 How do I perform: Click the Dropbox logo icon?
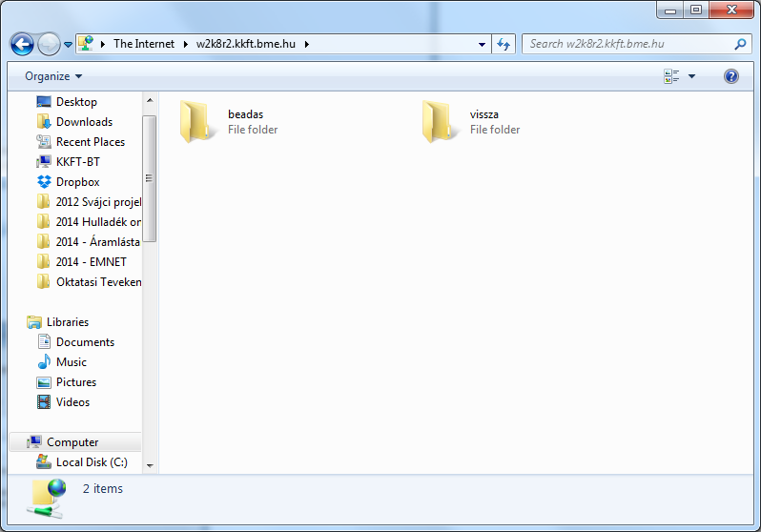(x=44, y=182)
